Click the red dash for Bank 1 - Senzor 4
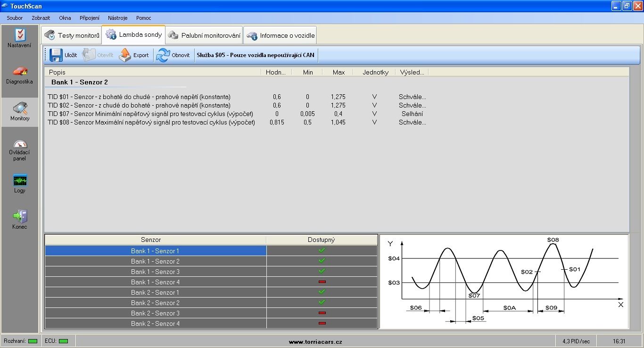The width and height of the screenshot is (644, 348). pos(322,282)
